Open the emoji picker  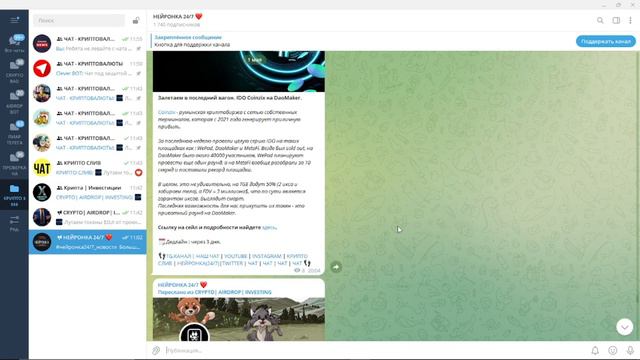coord(613,350)
